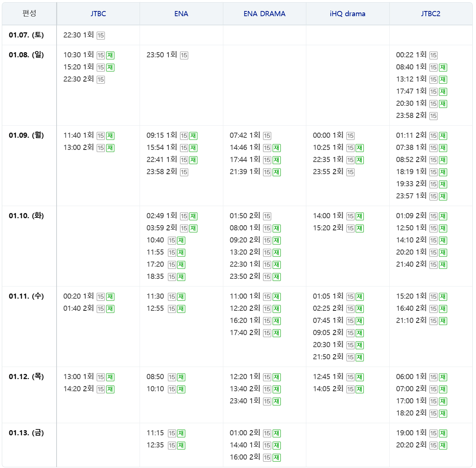Image resolution: width=476 pixels, height=468 pixels.
Task: Click the 재 rerun badge beside ENA 01.10 10:40
Action: 181,240
